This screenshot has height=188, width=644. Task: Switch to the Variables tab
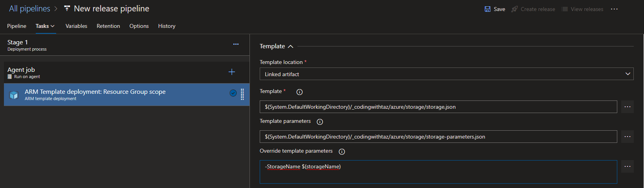76,26
